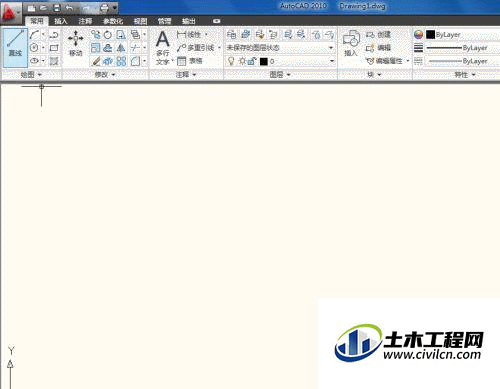Insert a Table (表格)
500x389 pixels.
190,61
